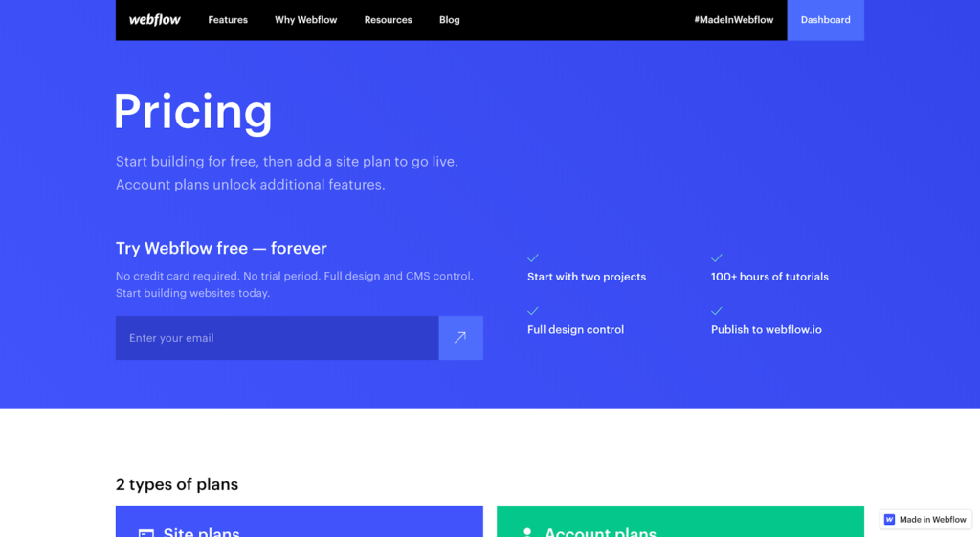The width and height of the screenshot is (980, 537).
Task: Click the Webflow logo in navbar
Action: click(154, 20)
